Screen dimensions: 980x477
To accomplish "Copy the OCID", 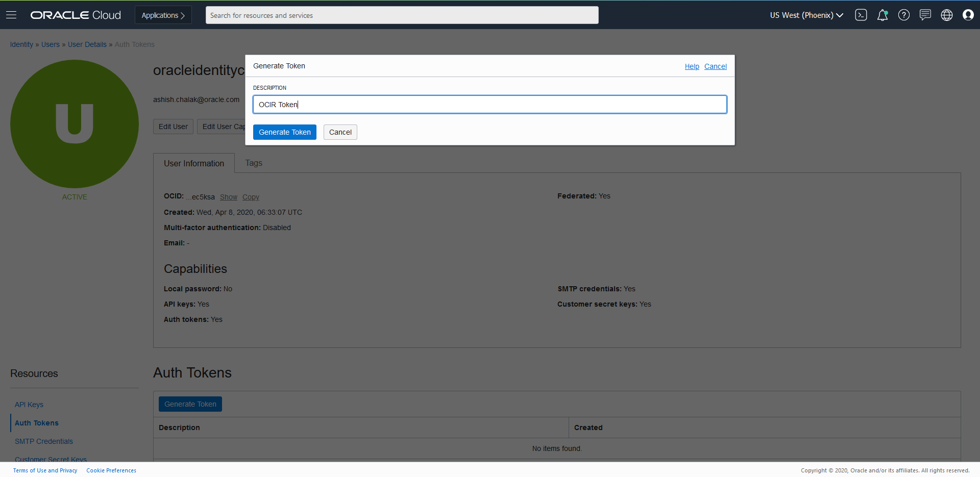I will click(251, 197).
